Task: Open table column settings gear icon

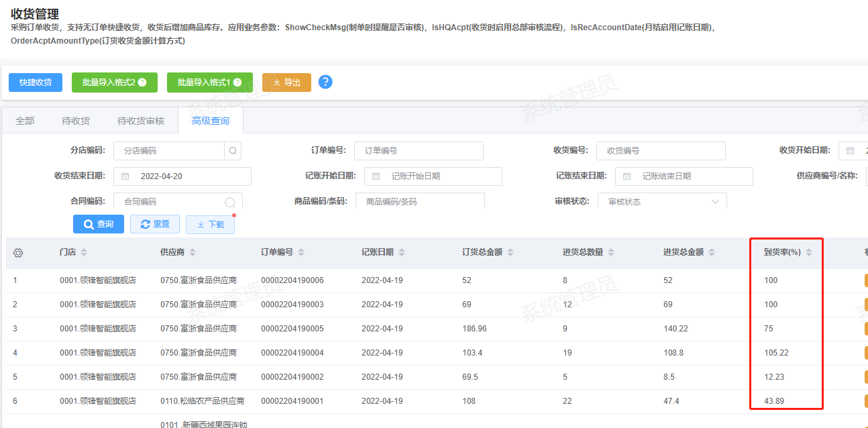Action: point(18,253)
